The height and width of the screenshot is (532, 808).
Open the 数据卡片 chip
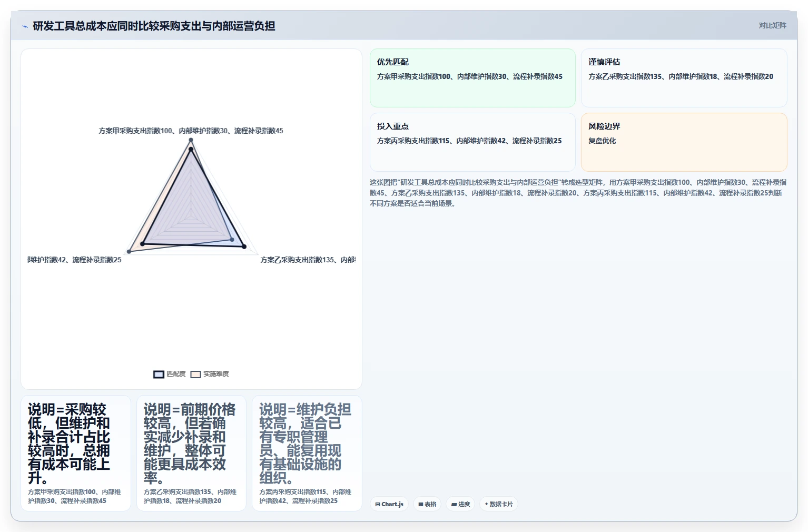(498, 504)
